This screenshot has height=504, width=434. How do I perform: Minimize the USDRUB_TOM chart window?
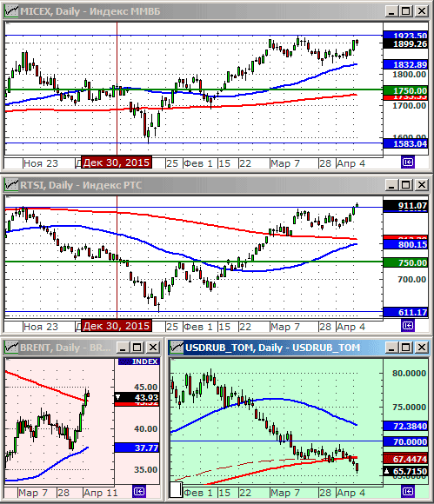[x=391, y=348]
